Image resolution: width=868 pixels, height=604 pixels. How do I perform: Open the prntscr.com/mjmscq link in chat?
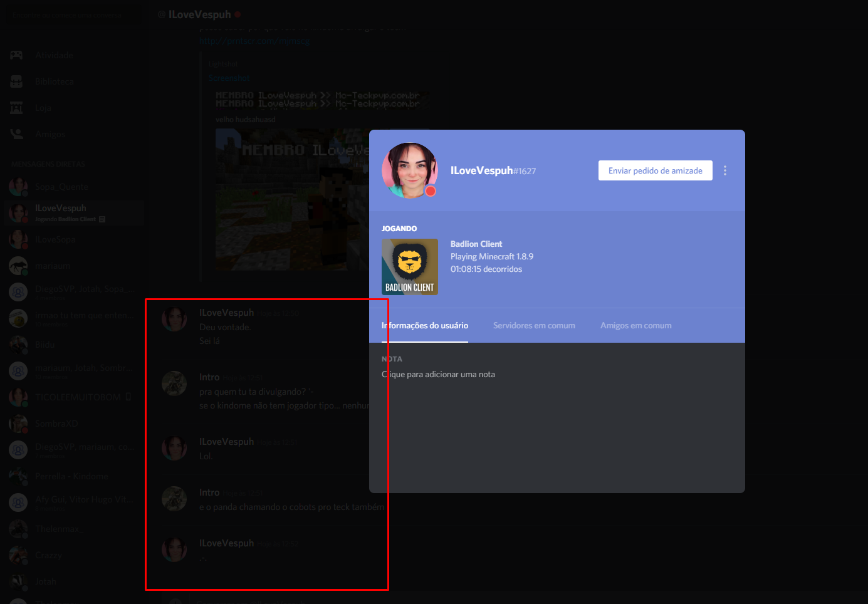pyautogui.click(x=254, y=41)
